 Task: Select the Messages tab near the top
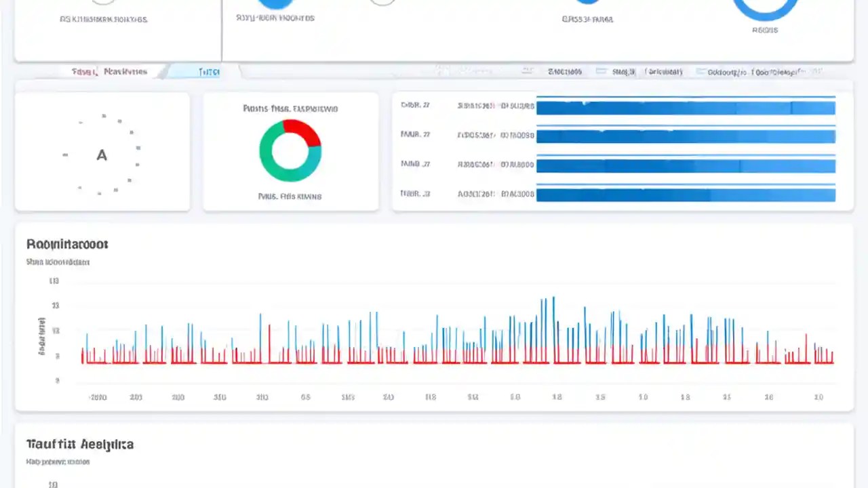pyautogui.click(x=125, y=71)
